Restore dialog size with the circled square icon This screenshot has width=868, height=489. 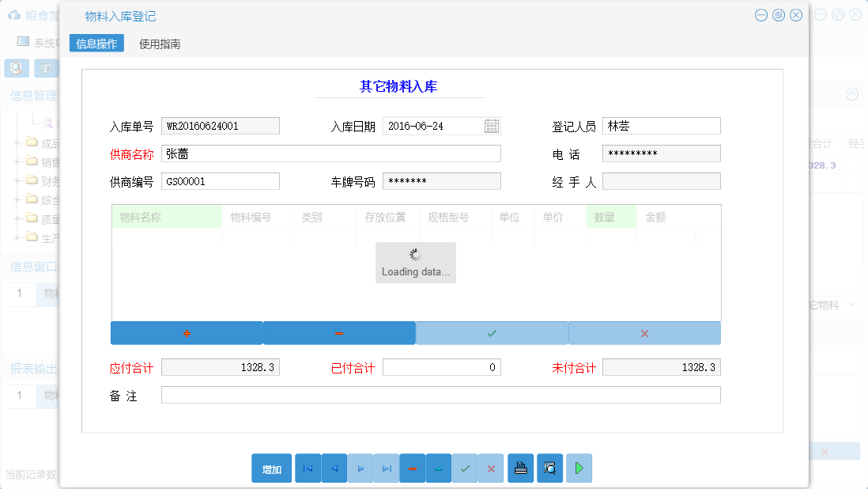778,14
